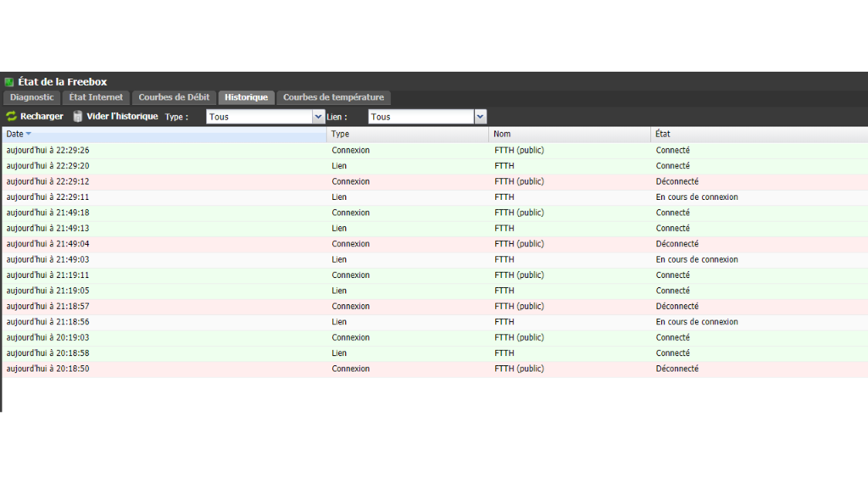Click FTTH name in the 21:49:03 row
Screen dimensions: 868x488
tap(504, 259)
